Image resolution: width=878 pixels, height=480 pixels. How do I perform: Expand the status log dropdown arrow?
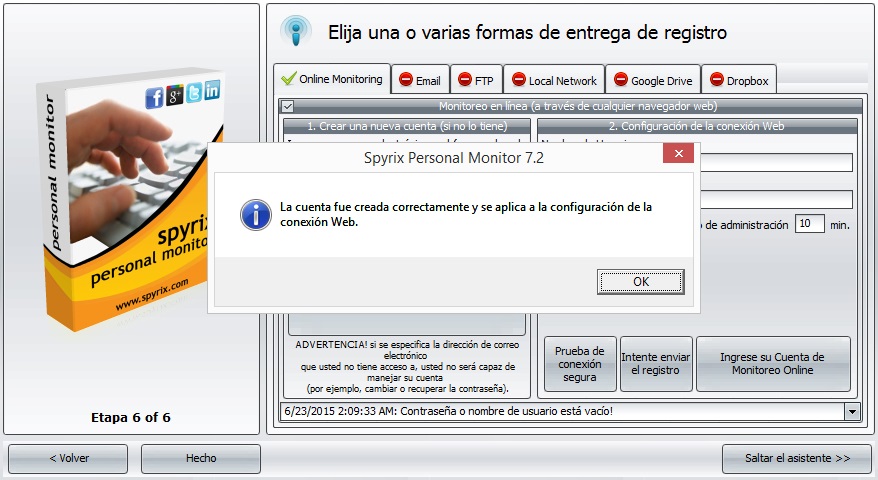click(x=852, y=412)
